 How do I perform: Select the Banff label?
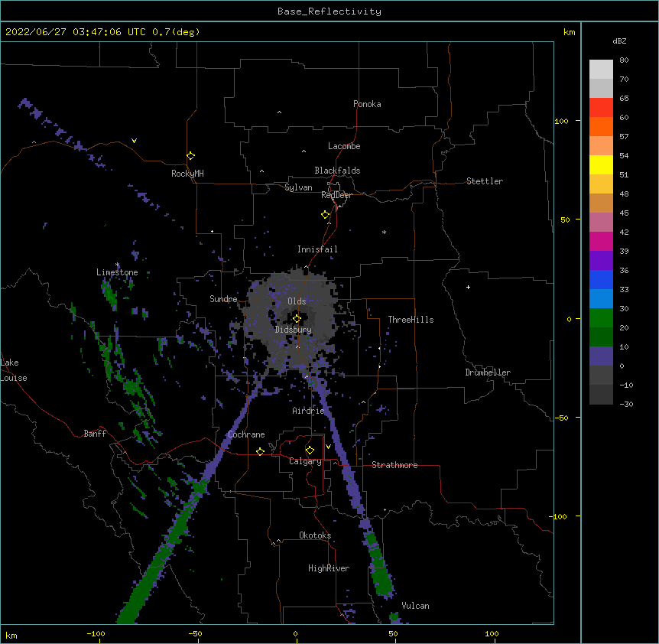click(95, 434)
